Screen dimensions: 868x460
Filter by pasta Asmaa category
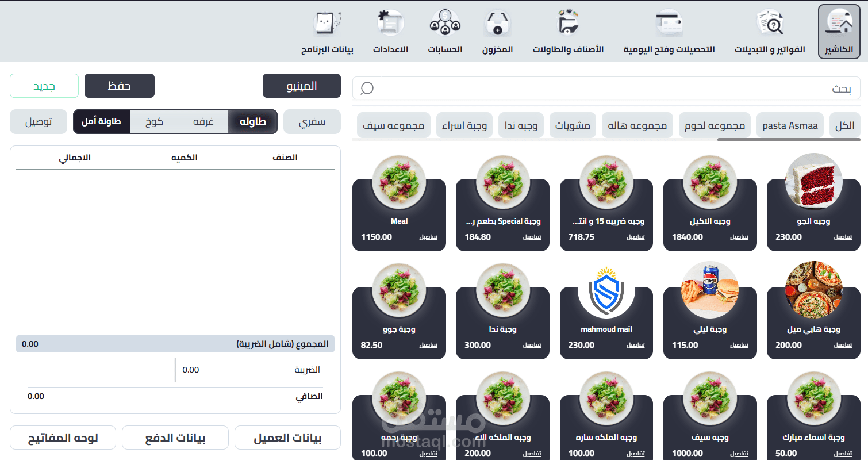pyautogui.click(x=790, y=125)
